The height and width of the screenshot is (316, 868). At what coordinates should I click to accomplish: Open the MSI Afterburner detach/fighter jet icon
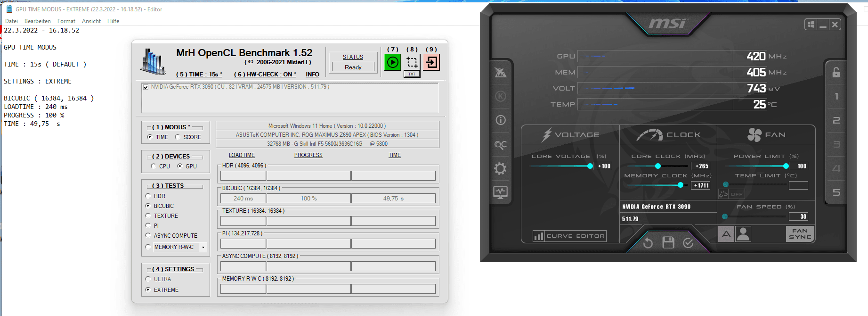point(501,72)
